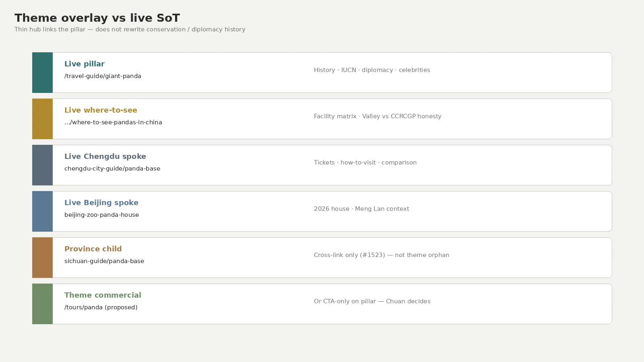644x362 pixels.
Task: Select the 'Theme commercial' heading
Action: pos(103,295)
